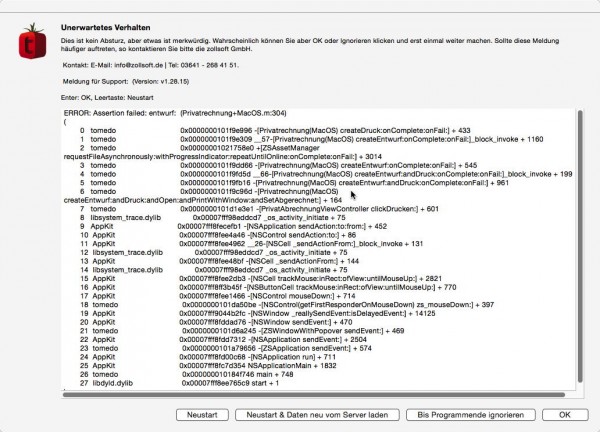Select stack line 0 createDruck:onComplete:onFail:
Screen dimensions: 600x432
pos(275,130)
